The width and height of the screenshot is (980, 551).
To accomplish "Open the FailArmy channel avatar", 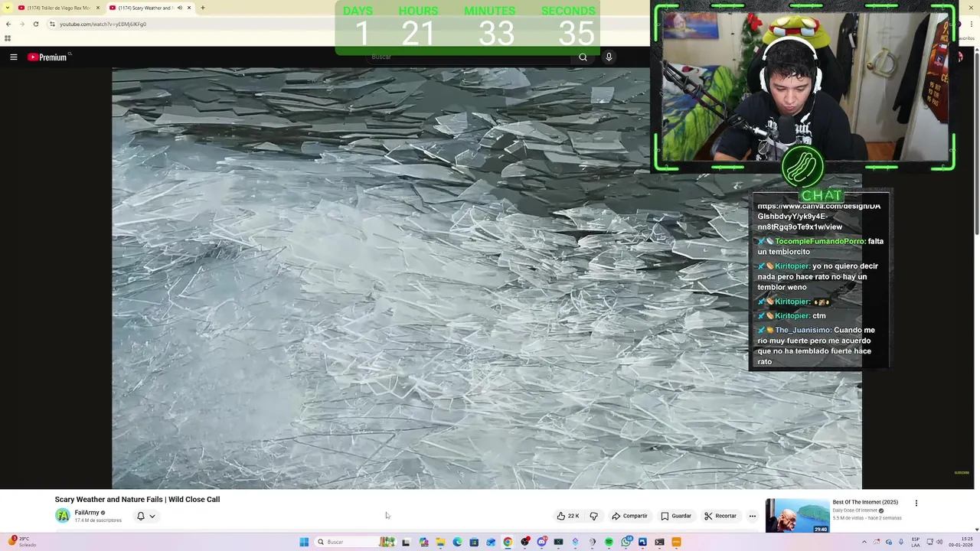I will [62, 516].
